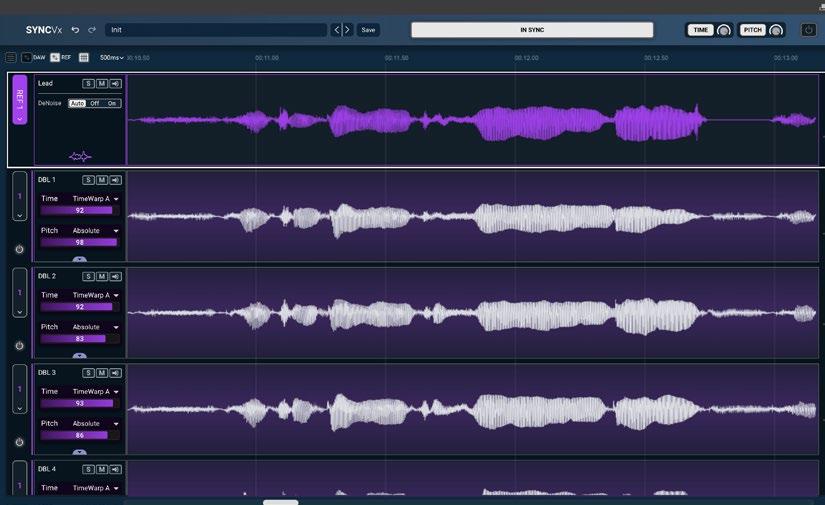Mute the DBL 4 track
Screen dimensions: 825x505
pyautogui.click(x=102, y=469)
